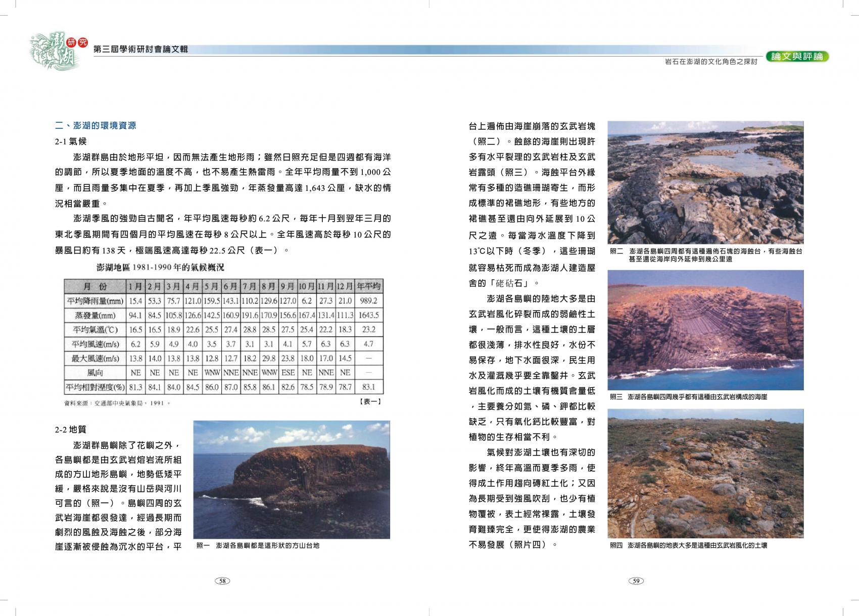The width and height of the screenshot is (859, 616).
Task: Select the 平均相對溼度(%) row label
Action: point(95,387)
